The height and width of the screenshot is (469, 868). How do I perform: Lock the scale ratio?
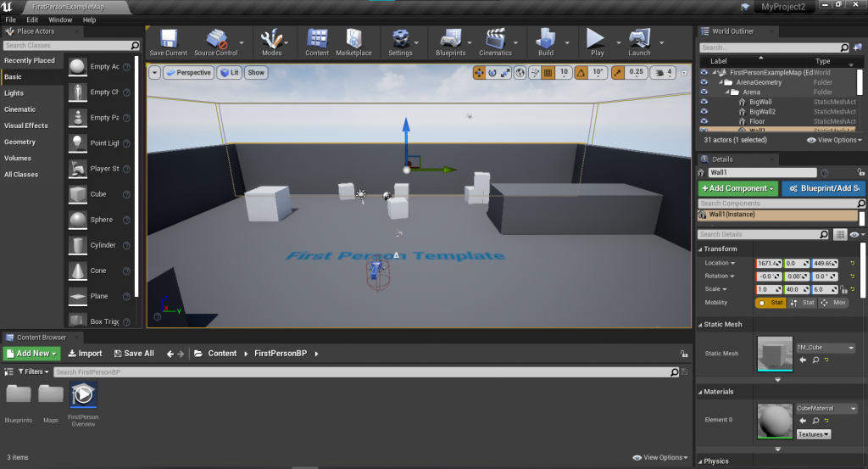[x=843, y=289]
